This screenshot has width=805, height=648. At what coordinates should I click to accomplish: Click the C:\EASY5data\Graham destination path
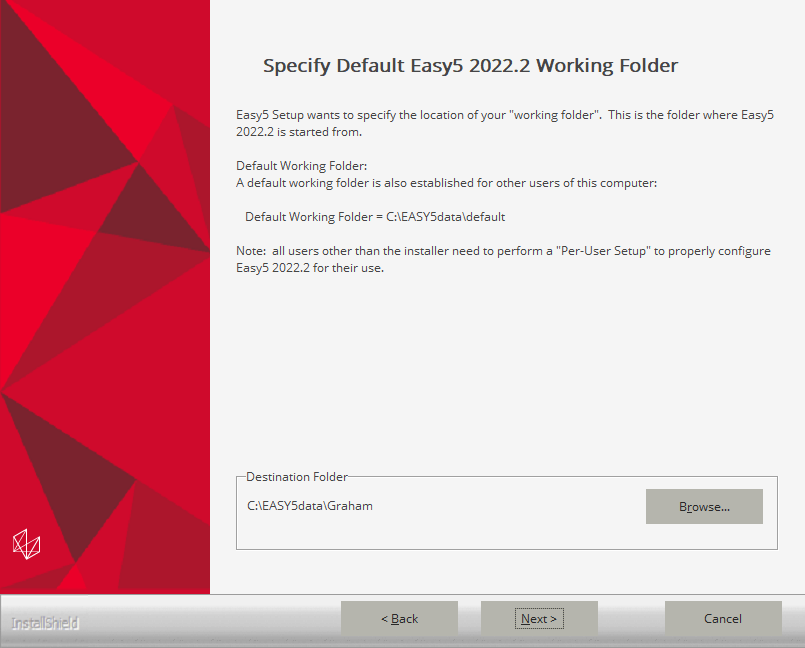click(309, 506)
